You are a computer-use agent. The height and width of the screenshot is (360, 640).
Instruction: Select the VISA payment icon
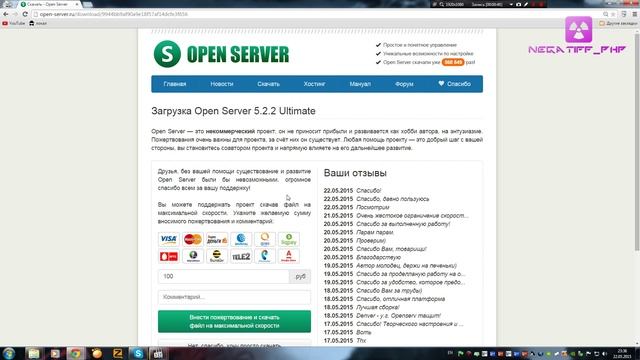point(169,239)
